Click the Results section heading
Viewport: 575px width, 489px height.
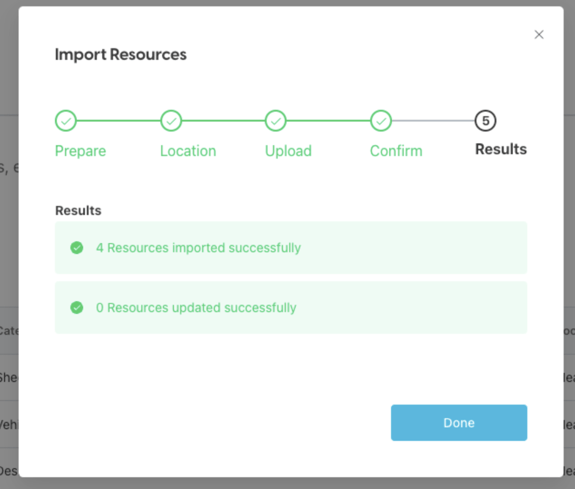click(78, 211)
